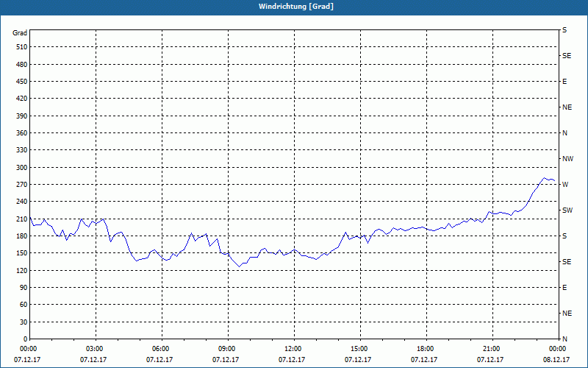The height and width of the screenshot is (368, 588).
Task: Select the 510 value on the y-axis
Action: [22, 47]
